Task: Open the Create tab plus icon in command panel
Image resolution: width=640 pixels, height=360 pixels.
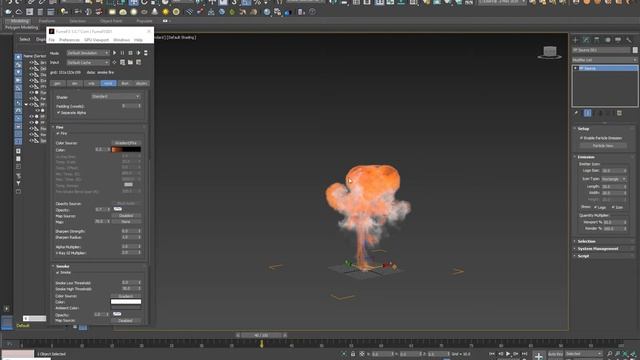Action: (x=576, y=40)
